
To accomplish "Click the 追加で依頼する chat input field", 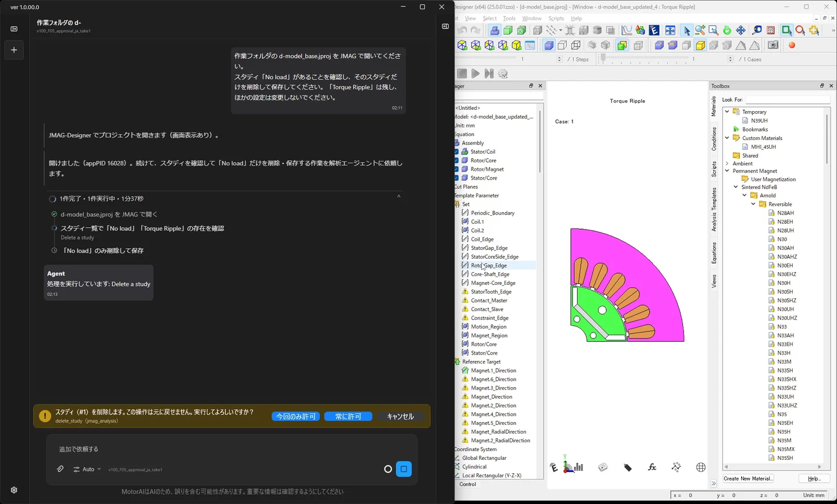I will coord(232,449).
